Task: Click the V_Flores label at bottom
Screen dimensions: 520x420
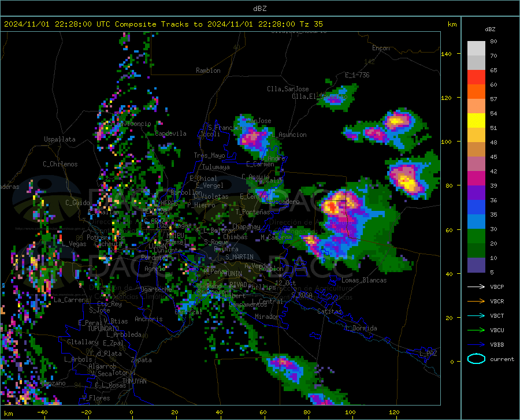Action: (96, 398)
